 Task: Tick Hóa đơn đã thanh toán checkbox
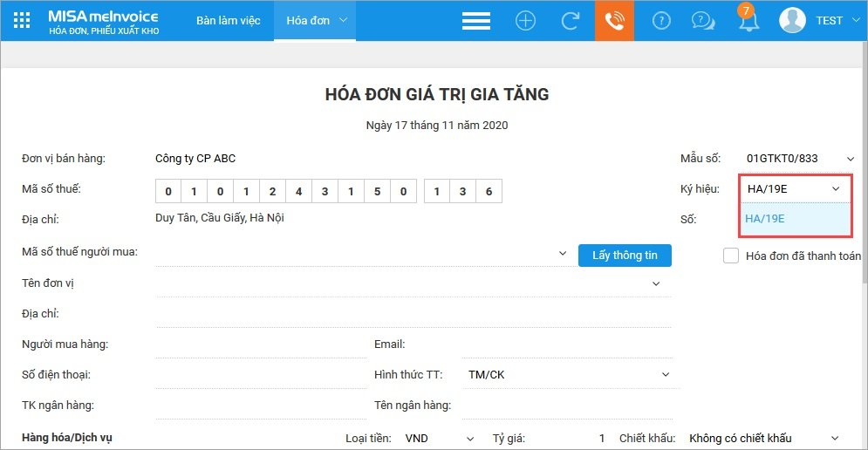pyautogui.click(x=731, y=256)
